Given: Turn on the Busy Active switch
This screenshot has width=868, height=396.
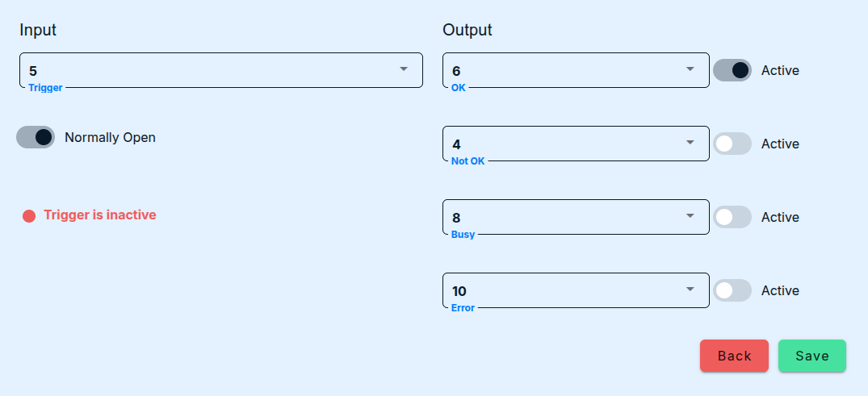Looking at the screenshot, I should point(732,217).
